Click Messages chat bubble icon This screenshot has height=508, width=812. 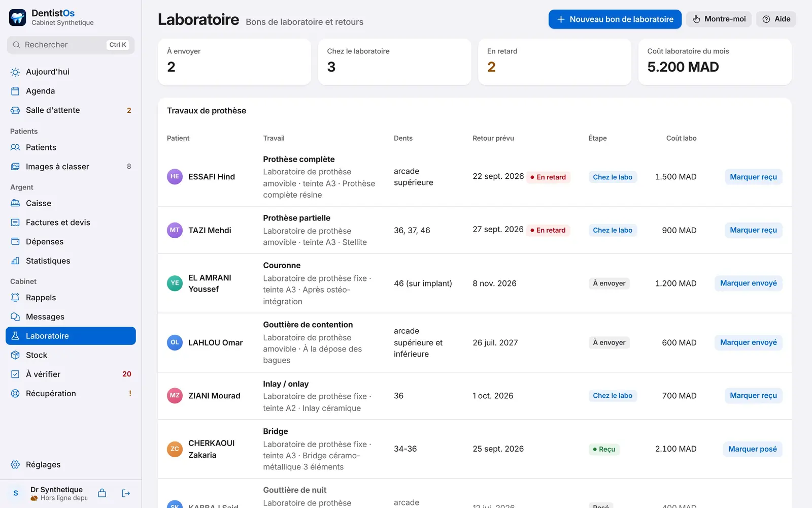(15, 317)
